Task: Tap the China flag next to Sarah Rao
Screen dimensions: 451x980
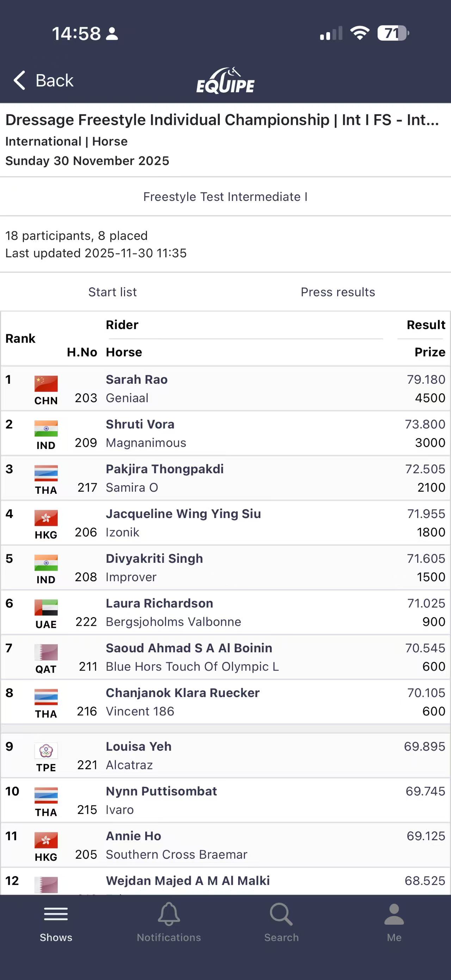Action: (46, 383)
